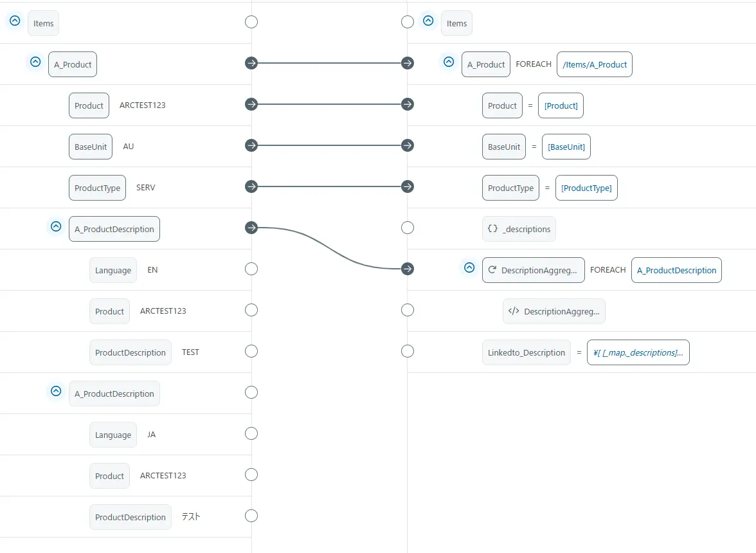Collapse the destination Items root node

(428, 21)
